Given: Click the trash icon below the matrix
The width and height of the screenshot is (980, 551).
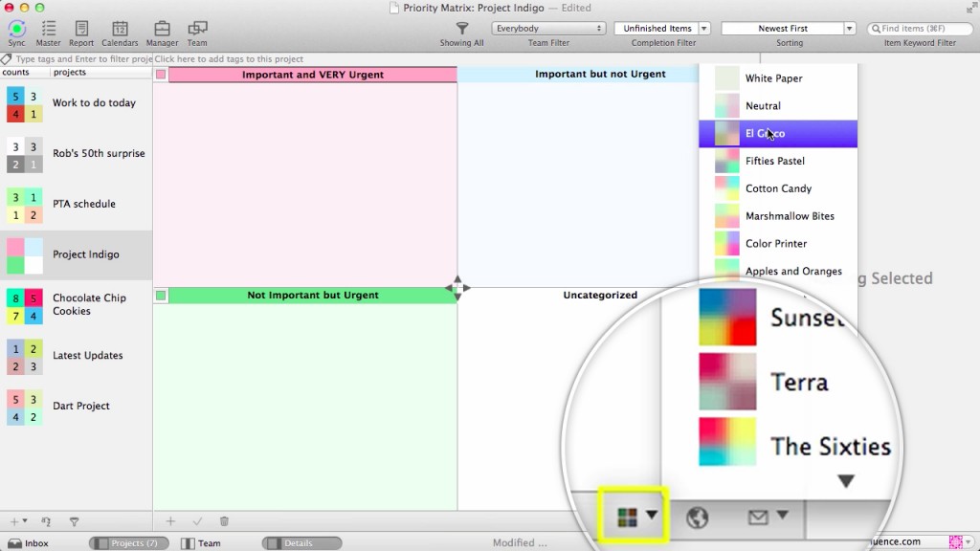Looking at the screenshot, I should point(224,521).
